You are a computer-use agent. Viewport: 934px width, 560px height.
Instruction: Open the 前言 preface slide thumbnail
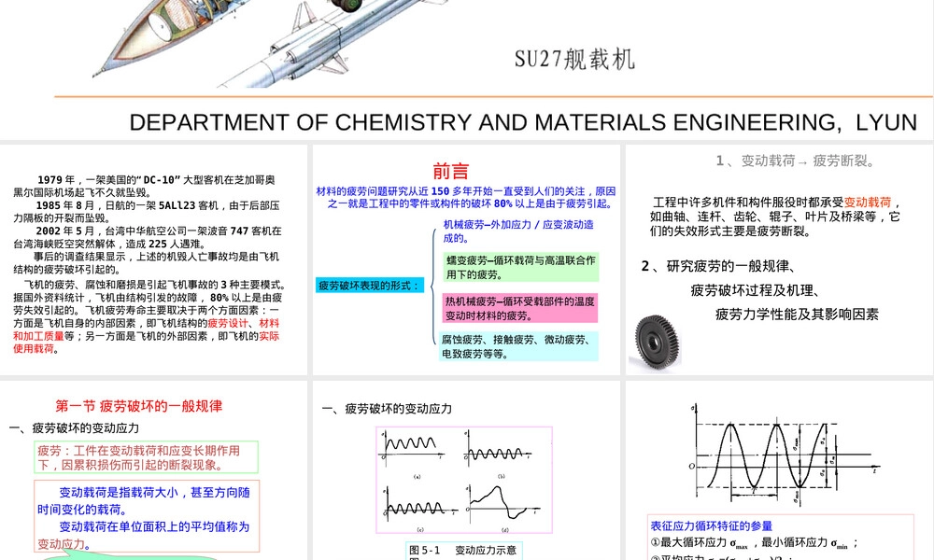point(466,260)
